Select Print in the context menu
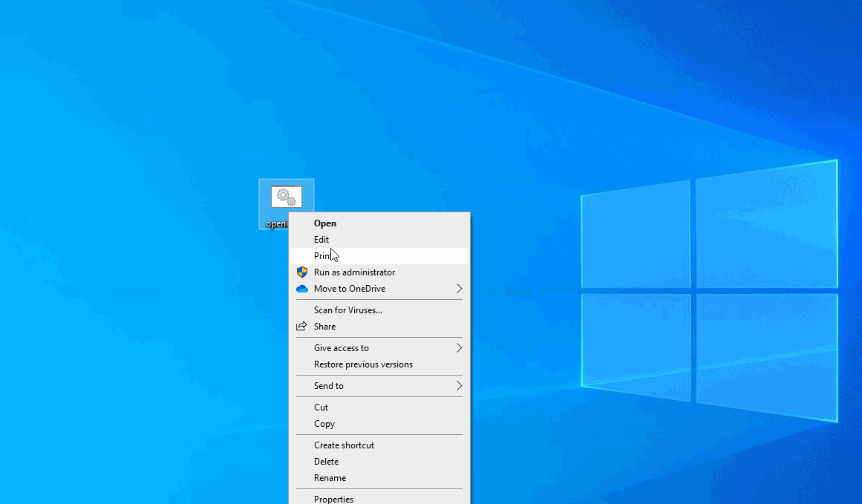 tap(379, 256)
